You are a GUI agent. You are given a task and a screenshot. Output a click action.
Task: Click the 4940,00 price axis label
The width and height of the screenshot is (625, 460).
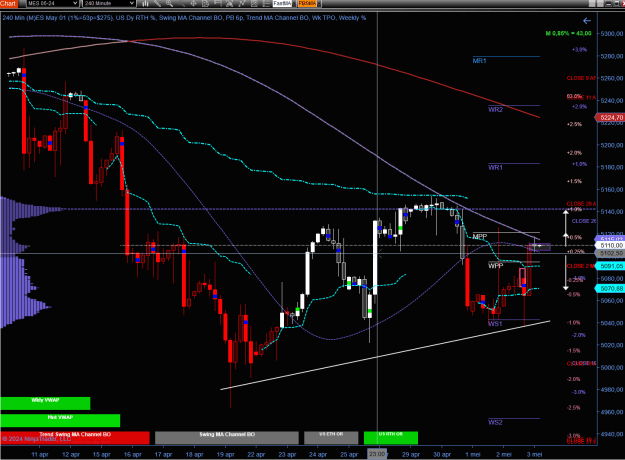612,434
